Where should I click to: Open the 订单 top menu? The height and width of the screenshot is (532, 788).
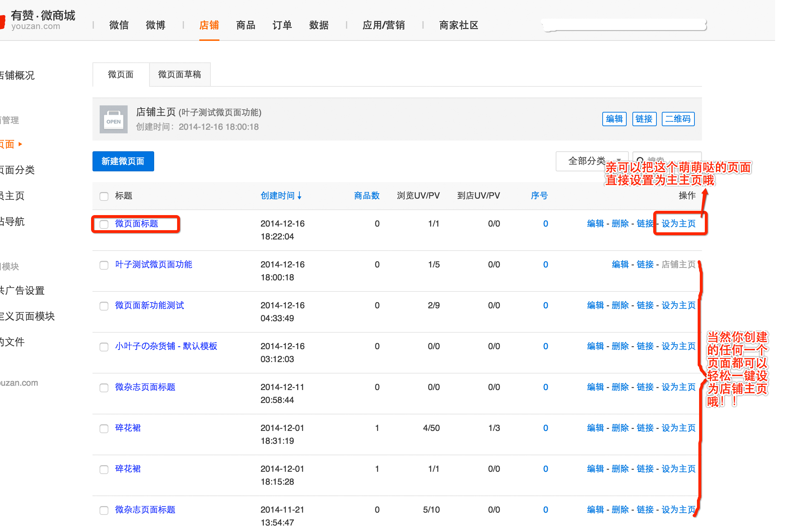[282, 25]
